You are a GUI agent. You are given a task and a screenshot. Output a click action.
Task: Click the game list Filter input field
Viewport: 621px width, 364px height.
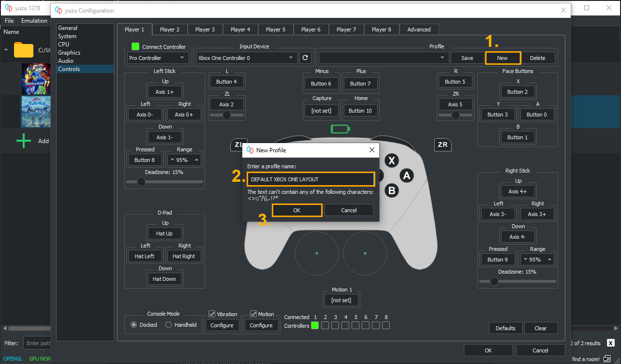coord(38,343)
